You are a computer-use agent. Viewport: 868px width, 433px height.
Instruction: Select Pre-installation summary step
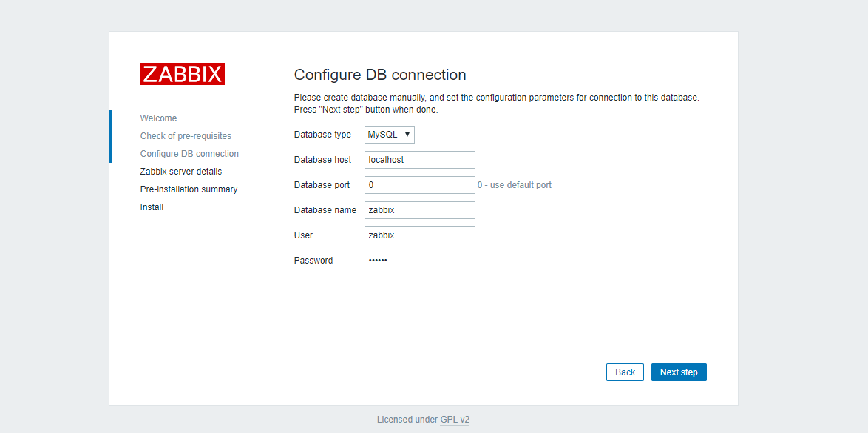pos(189,189)
